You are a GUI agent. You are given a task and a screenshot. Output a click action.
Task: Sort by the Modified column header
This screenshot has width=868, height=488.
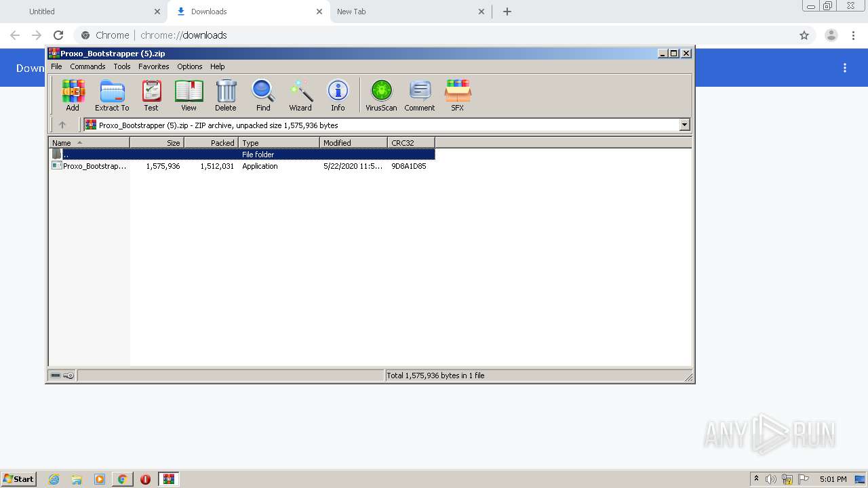coord(353,142)
